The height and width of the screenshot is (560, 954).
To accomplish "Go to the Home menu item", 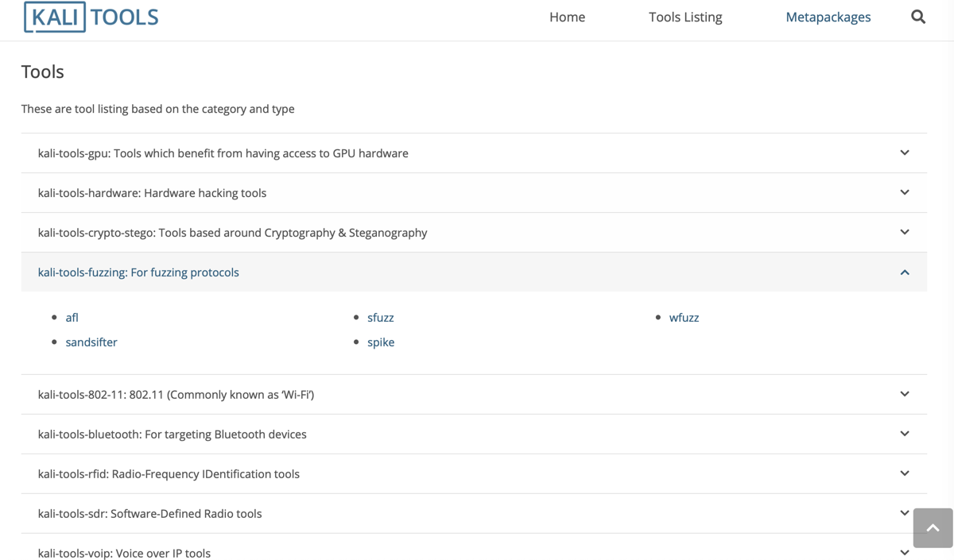I will [567, 17].
